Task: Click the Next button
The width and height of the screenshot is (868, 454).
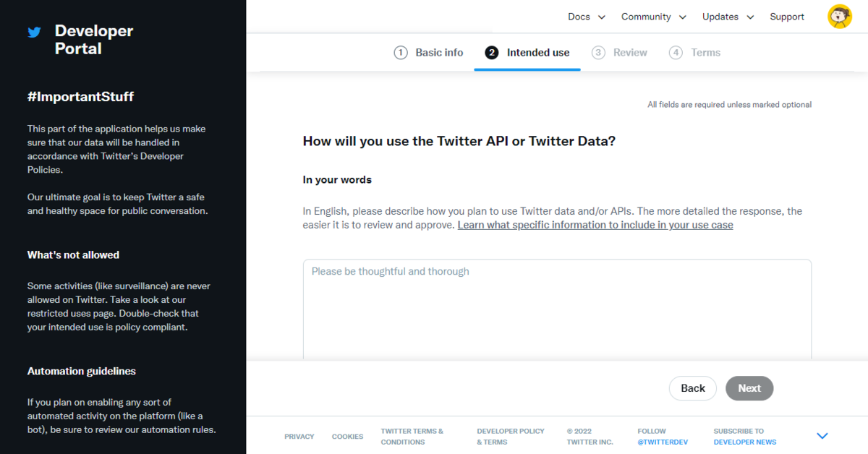Action: 749,388
